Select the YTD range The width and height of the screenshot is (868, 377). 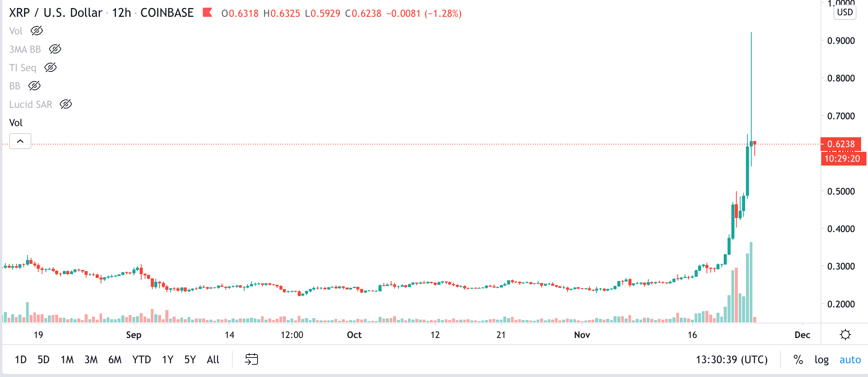[141, 359]
